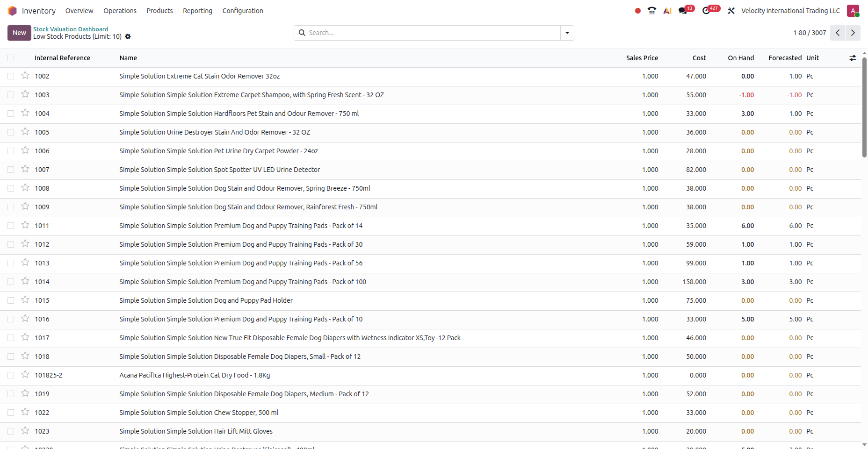
Task: Favorite the 1007 UV LED Urine Detector
Action: pyautogui.click(x=25, y=169)
